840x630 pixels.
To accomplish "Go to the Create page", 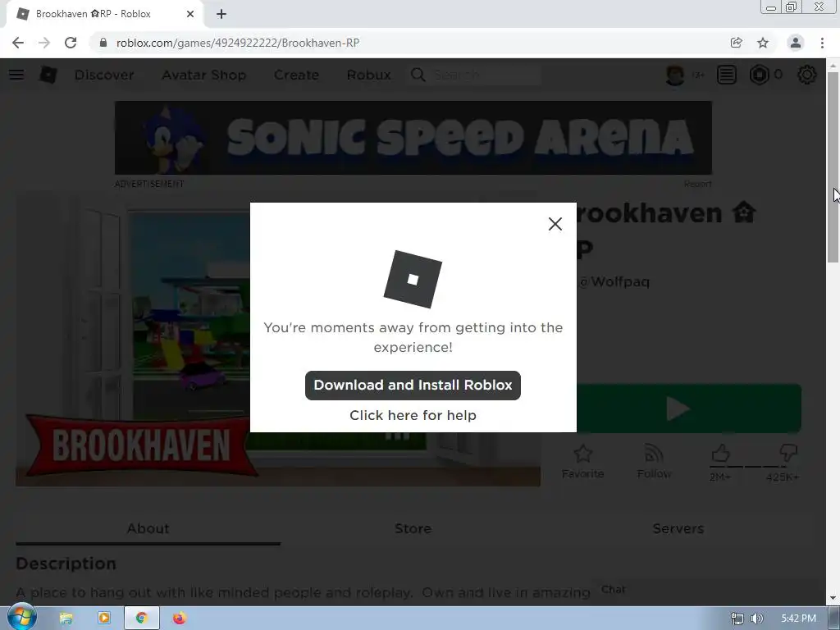I will pyautogui.click(x=296, y=75).
